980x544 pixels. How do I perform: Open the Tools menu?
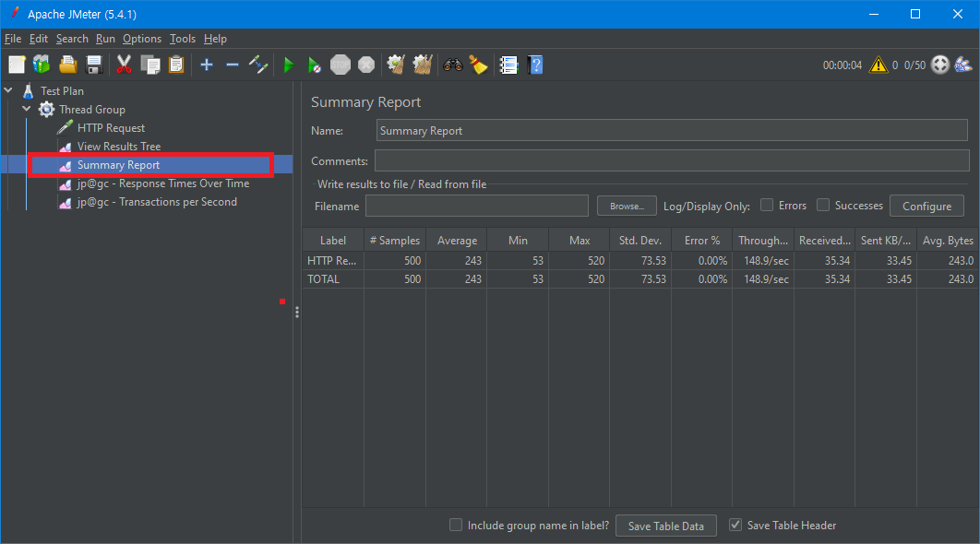(x=183, y=39)
